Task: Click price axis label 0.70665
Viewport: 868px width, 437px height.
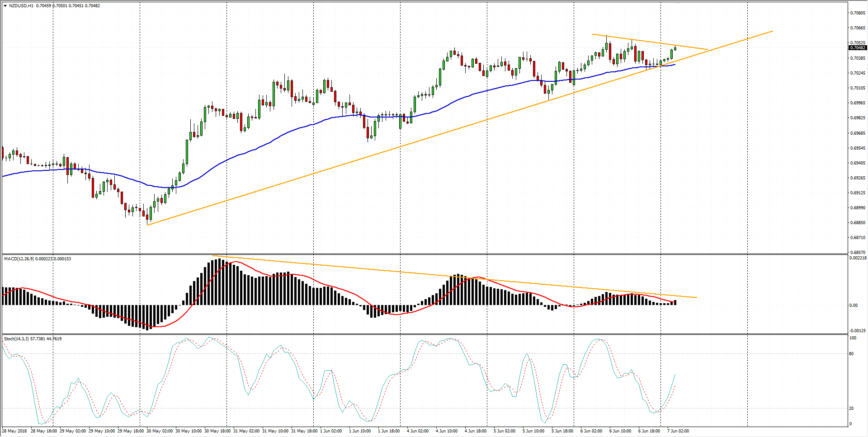Action: pos(858,28)
